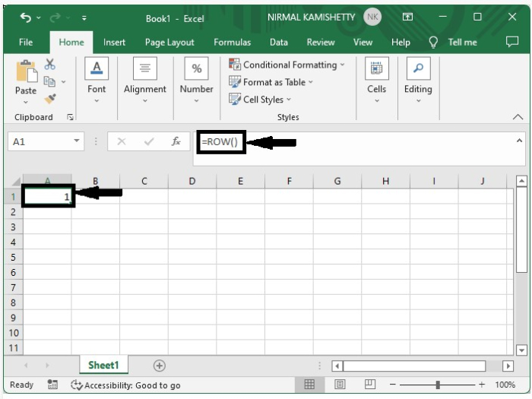Open the Cells group button

point(377,81)
